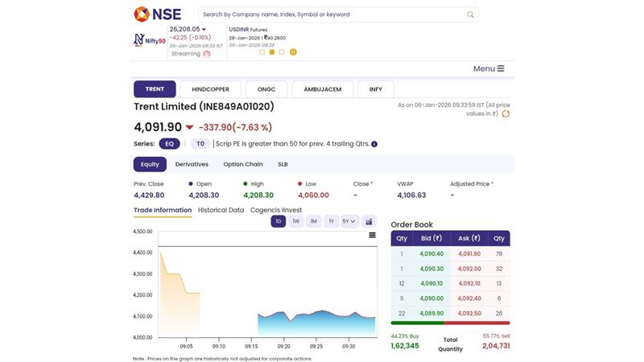Select the EQ series toggle
Image resolution: width=644 pixels, height=362 pixels.
pyautogui.click(x=169, y=144)
